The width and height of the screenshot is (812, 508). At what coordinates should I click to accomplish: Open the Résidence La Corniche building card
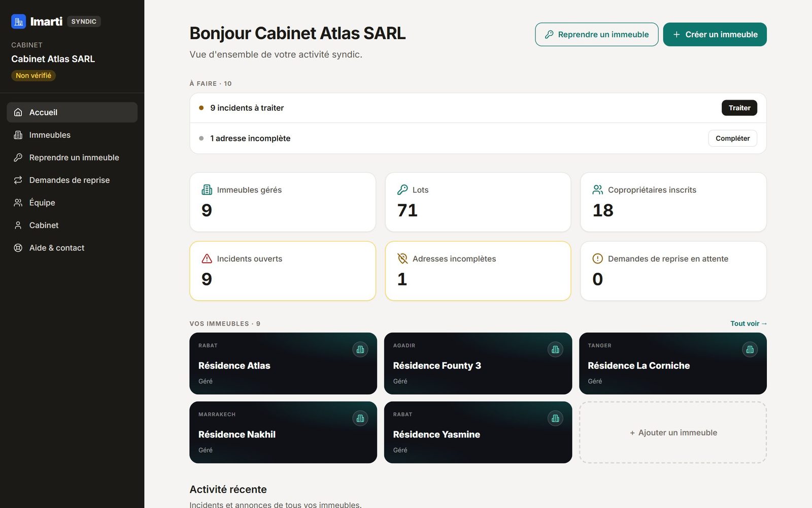[x=673, y=363]
